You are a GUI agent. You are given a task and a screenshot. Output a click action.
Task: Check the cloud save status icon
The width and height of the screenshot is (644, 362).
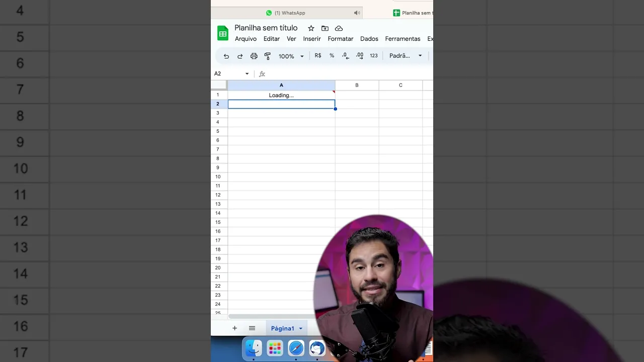click(x=339, y=28)
